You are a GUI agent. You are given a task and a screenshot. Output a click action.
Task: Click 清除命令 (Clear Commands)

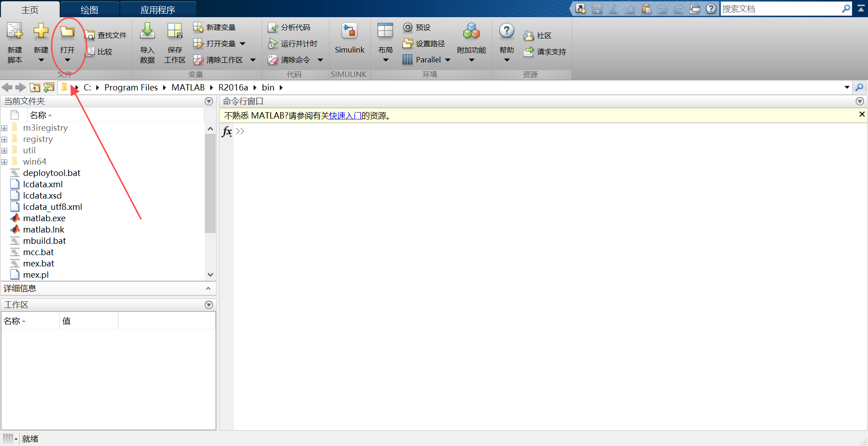tap(289, 60)
